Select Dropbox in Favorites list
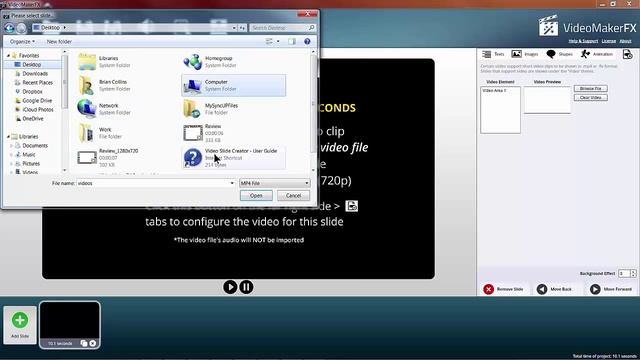The height and width of the screenshot is (360, 640). (x=32, y=91)
